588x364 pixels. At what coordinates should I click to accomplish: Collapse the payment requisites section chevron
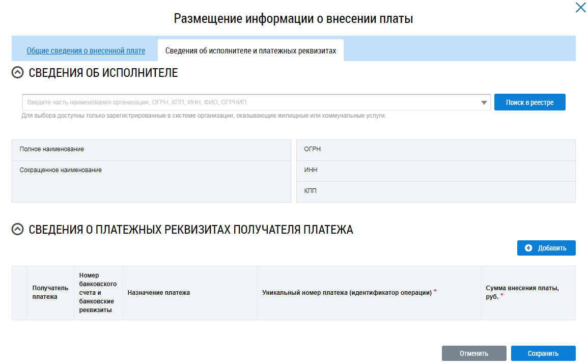tap(17, 230)
